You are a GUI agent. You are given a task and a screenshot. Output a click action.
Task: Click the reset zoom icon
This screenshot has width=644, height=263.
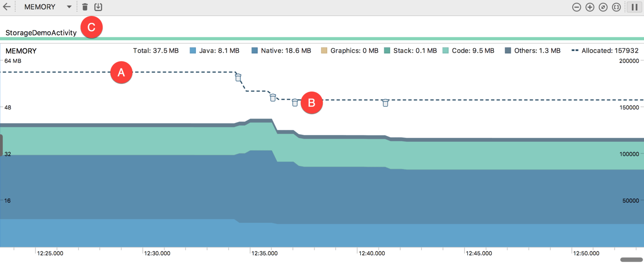click(603, 7)
